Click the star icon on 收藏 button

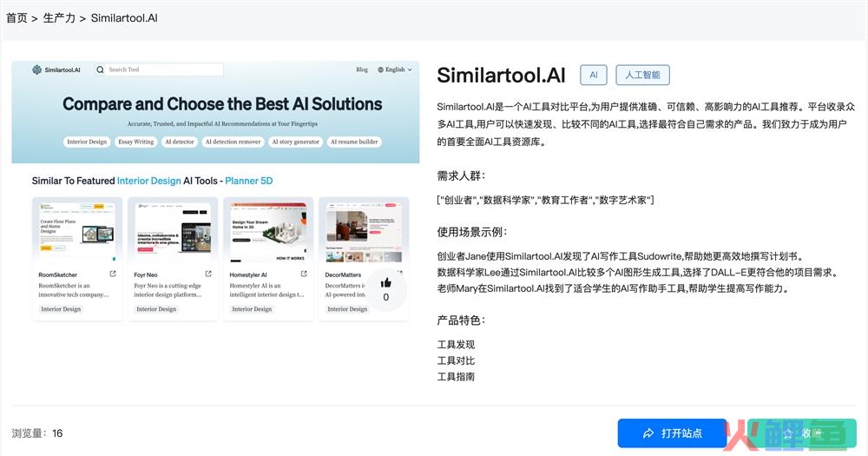(787, 433)
